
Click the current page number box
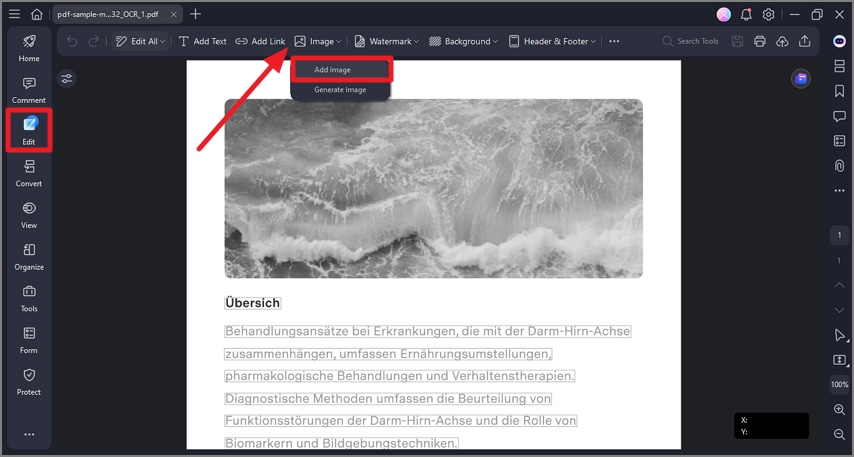coord(839,235)
